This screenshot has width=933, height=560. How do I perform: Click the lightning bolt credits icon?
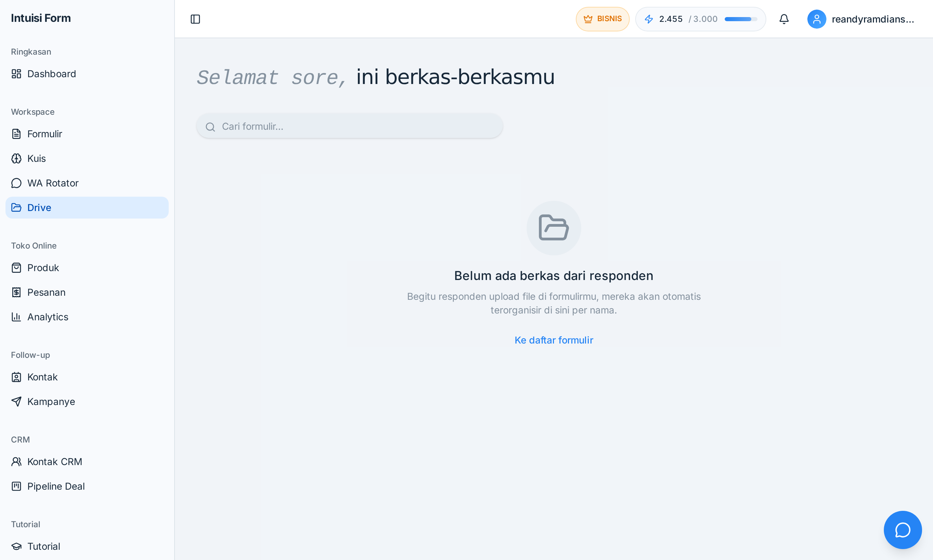click(x=649, y=19)
